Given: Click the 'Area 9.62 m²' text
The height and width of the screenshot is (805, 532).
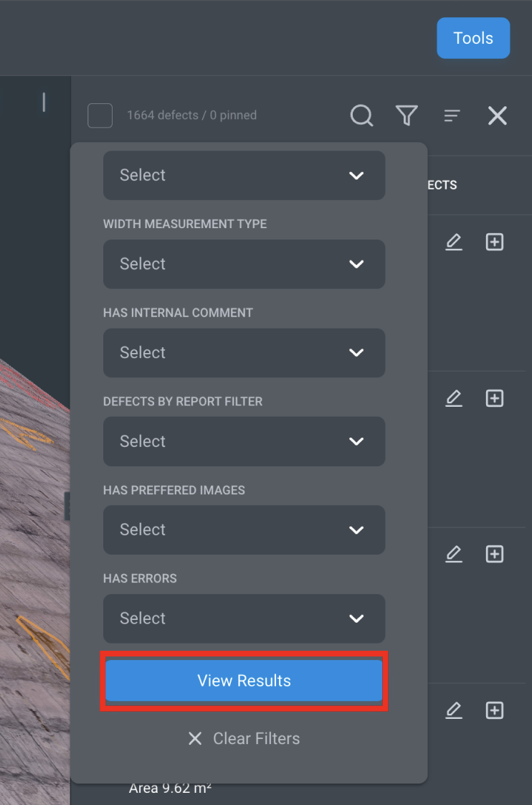Looking at the screenshot, I should click(170, 788).
